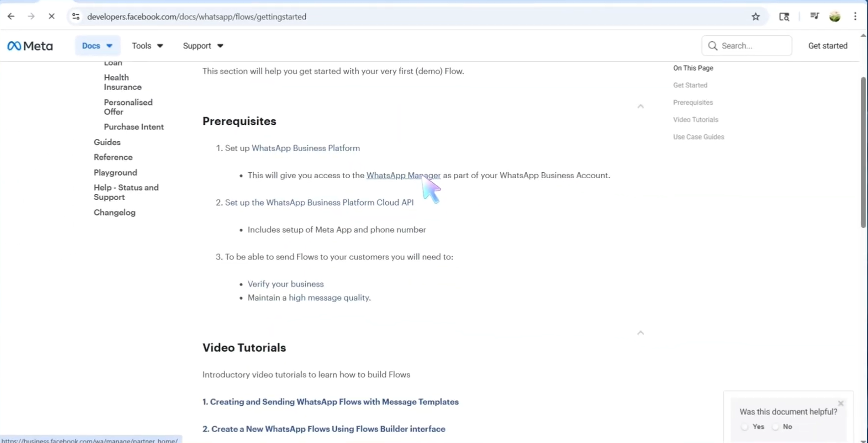Open the WhatsApp Business Platform link
Image resolution: width=868 pixels, height=443 pixels.
tap(305, 148)
